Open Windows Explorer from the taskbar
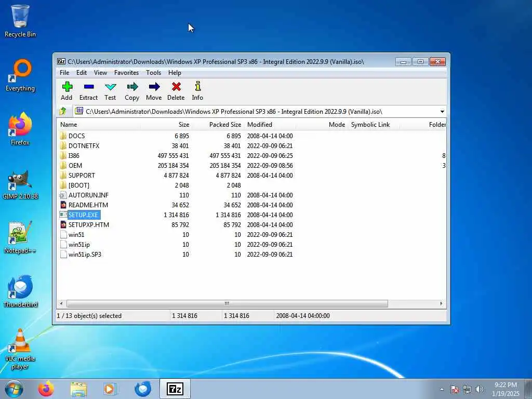The height and width of the screenshot is (399, 532). (x=79, y=389)
